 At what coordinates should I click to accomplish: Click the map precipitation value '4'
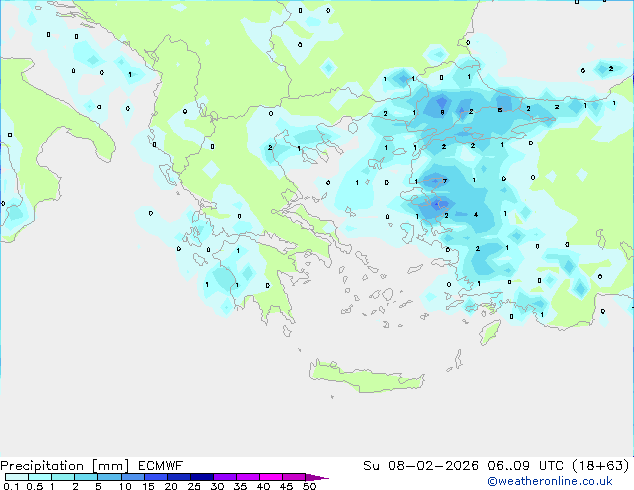[476, 215]
